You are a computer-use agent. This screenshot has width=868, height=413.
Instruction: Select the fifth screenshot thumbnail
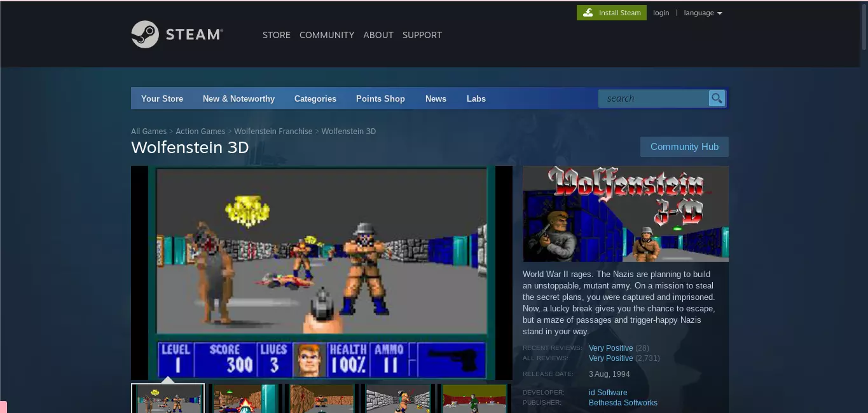(473, 398)
